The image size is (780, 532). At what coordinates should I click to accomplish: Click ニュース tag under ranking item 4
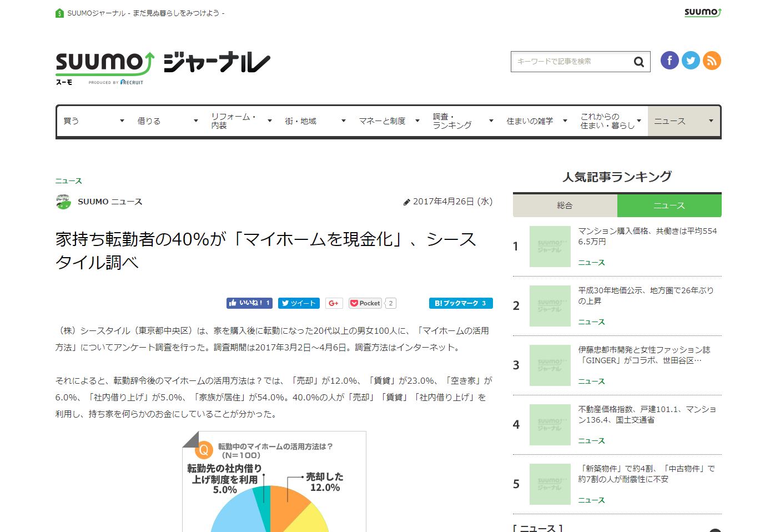pos(591,441)
